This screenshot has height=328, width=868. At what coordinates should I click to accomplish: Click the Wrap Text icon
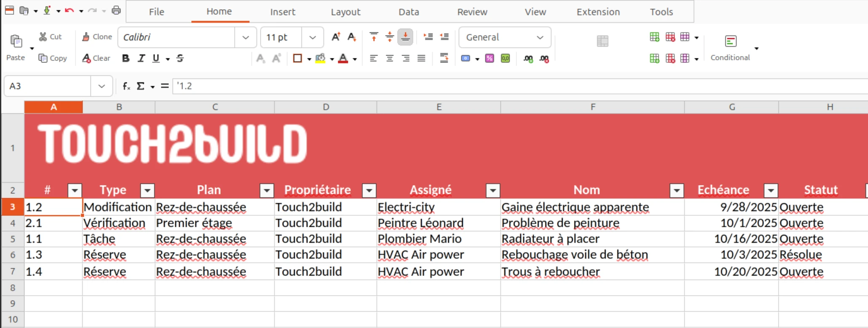point(444,58)
